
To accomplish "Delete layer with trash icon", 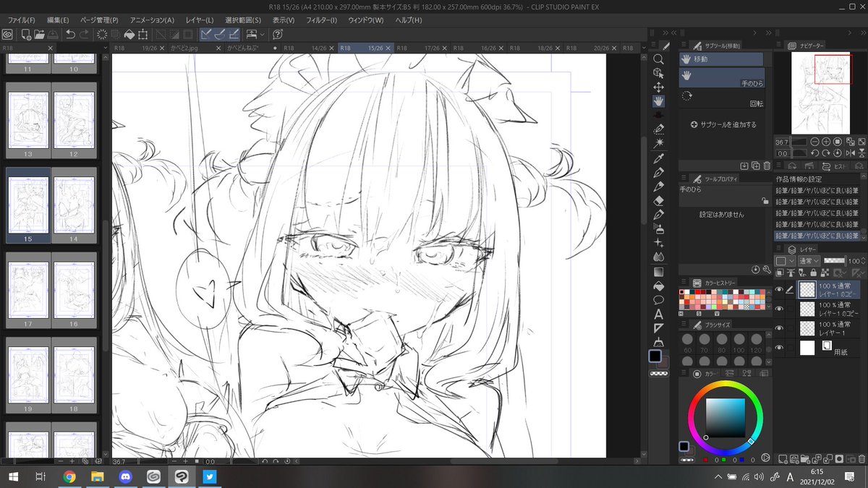I will (861, 458).
